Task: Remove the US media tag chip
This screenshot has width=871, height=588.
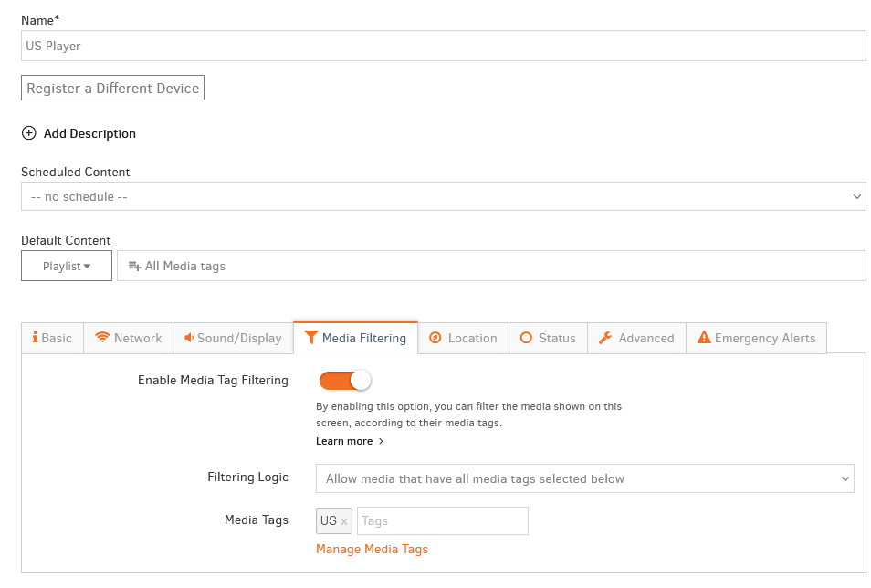Action: pyautogui.click(x=345, y=520)
